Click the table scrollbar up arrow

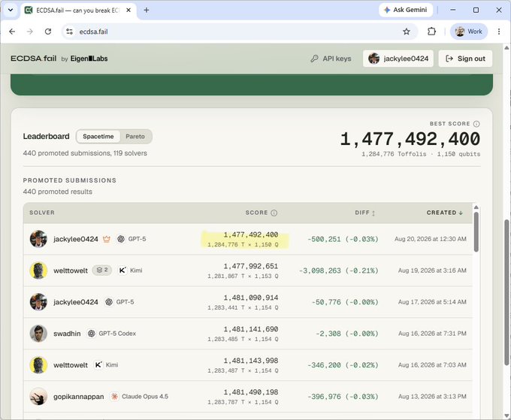coord(476,207)
